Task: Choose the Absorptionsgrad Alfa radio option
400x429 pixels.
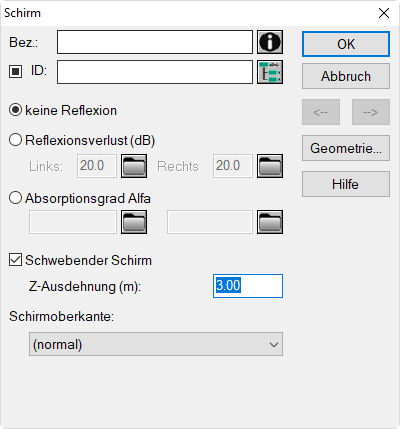Action: point(15,198)
